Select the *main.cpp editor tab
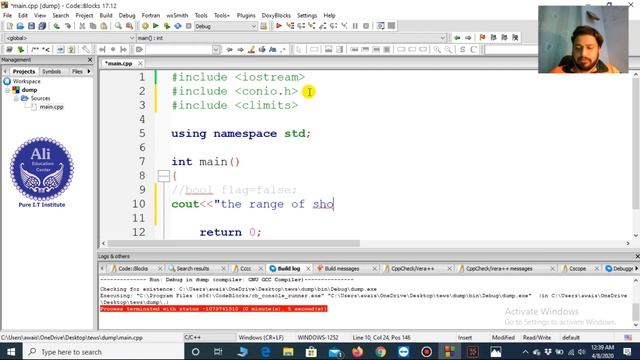This screenshot has height=360, width=640. (119, 64)
